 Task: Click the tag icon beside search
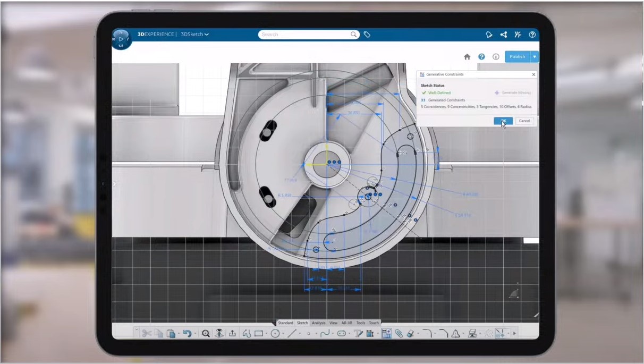(367, 35)
